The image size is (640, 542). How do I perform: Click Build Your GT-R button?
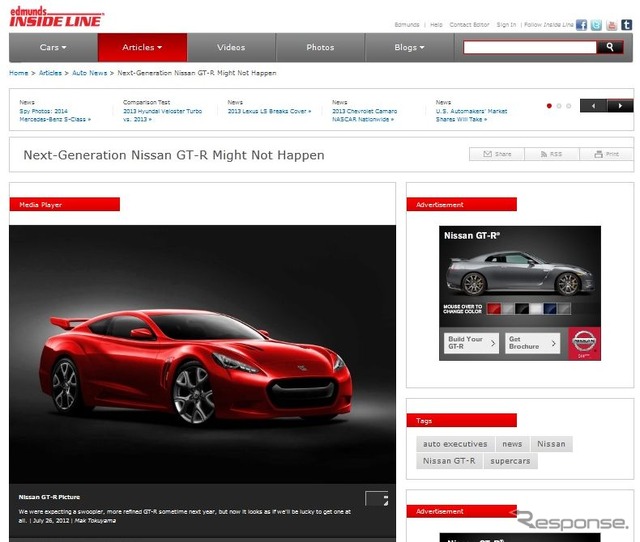coord(471,343)
